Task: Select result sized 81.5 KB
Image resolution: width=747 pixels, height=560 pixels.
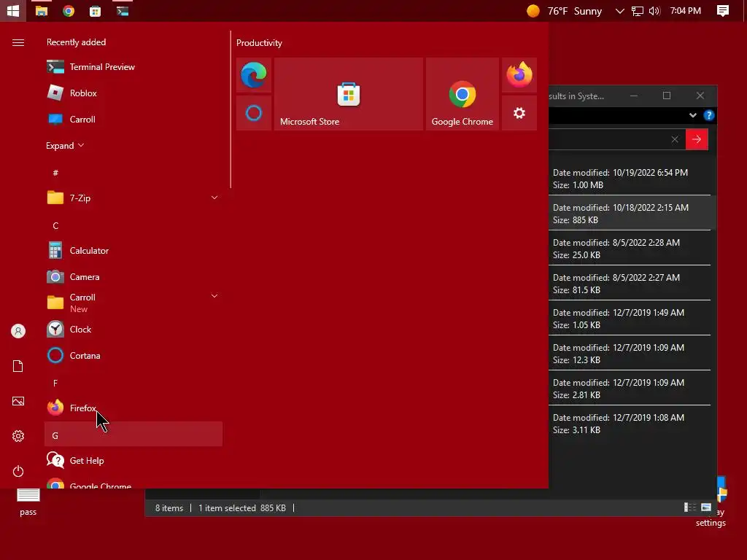Action: (x=630, y=284)
